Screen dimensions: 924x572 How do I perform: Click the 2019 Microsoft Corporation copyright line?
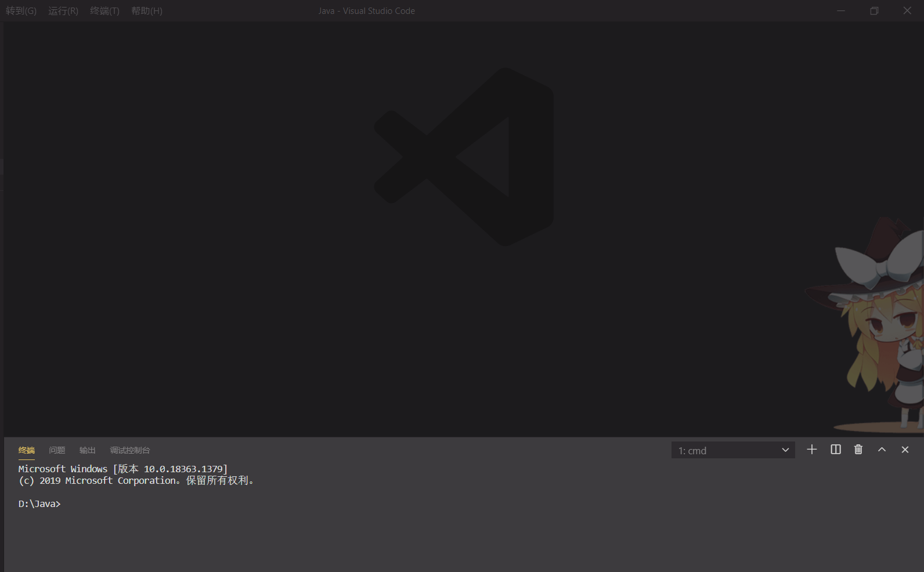point(136,480)
